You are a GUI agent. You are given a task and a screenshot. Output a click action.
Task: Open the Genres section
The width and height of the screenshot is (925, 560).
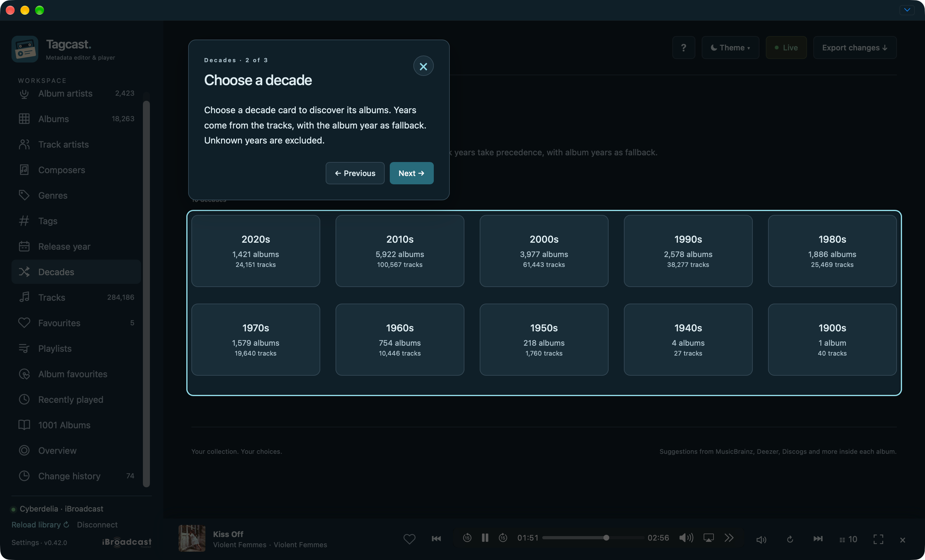(x=76, y=195)
